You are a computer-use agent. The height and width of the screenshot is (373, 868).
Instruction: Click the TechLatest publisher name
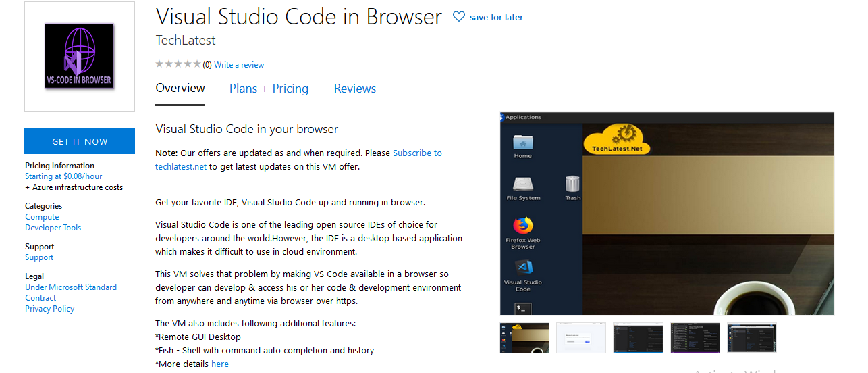[186, 40]
